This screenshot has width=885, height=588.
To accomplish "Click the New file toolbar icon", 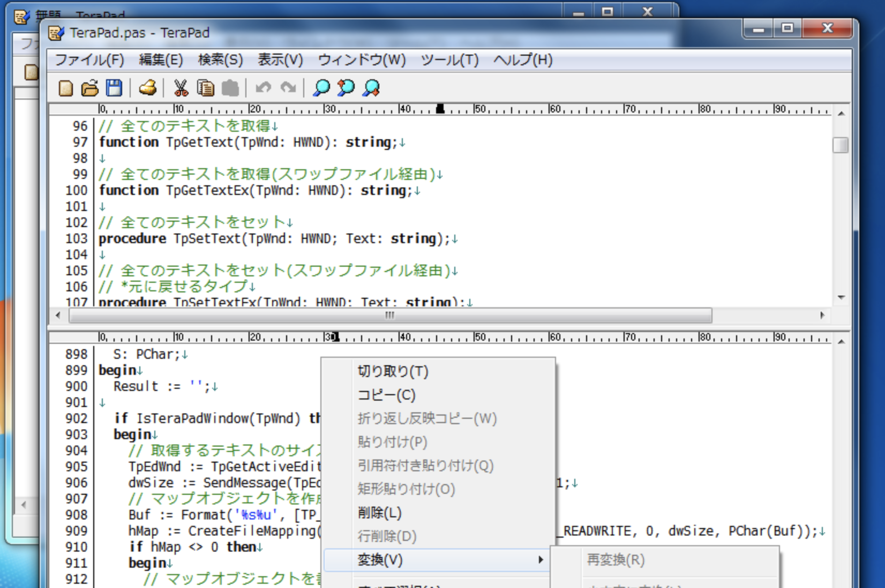I will pos(65,88).
